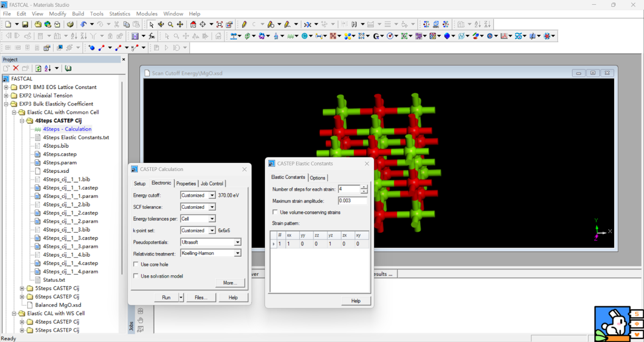Select Status.txt in the project tree
Screen dimensions: 644x342
coord(54,280)
